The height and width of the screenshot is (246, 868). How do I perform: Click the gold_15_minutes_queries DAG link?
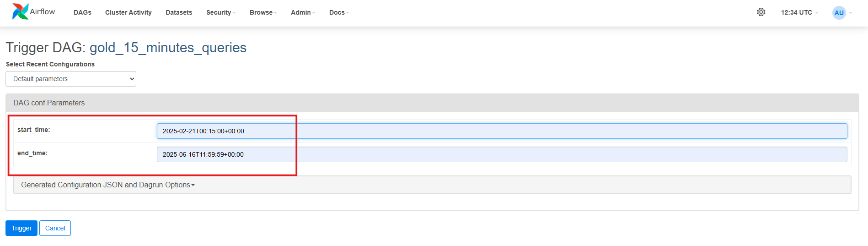coord(168,48)
